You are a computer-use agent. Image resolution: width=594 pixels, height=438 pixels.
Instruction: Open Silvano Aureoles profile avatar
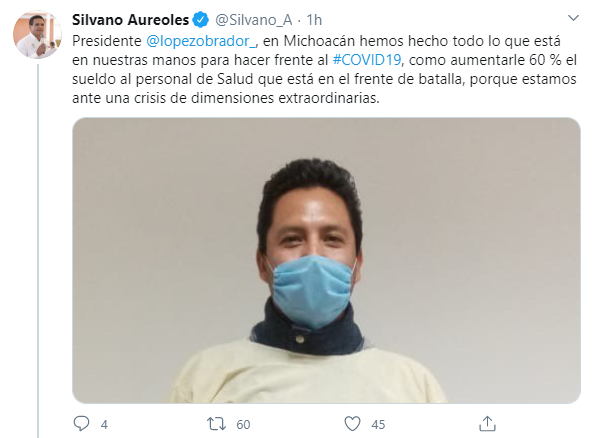37,35
